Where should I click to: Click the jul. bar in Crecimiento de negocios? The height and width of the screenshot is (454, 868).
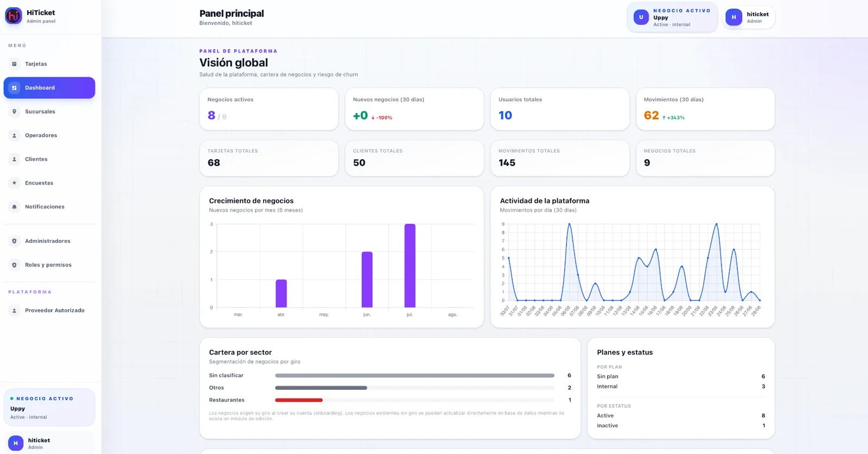410,266
